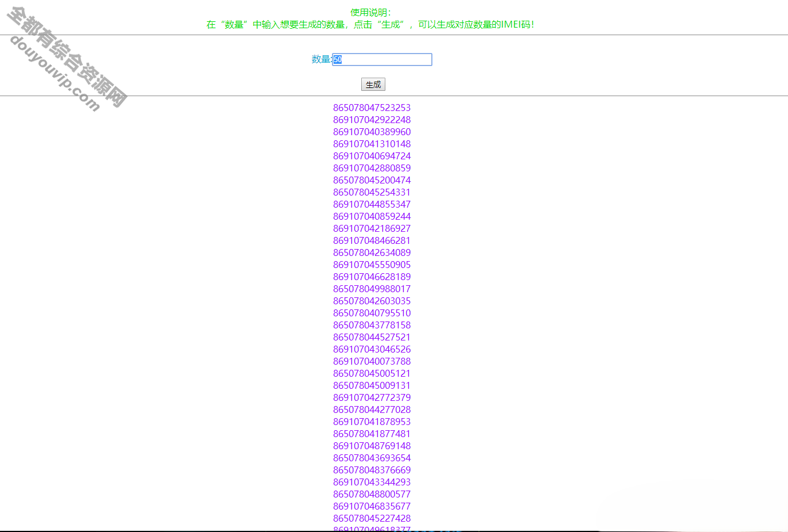Select IMEI 869107045550905
This screenshot has width=788, height=532.
pyautogui.click(x=372, y=265)
